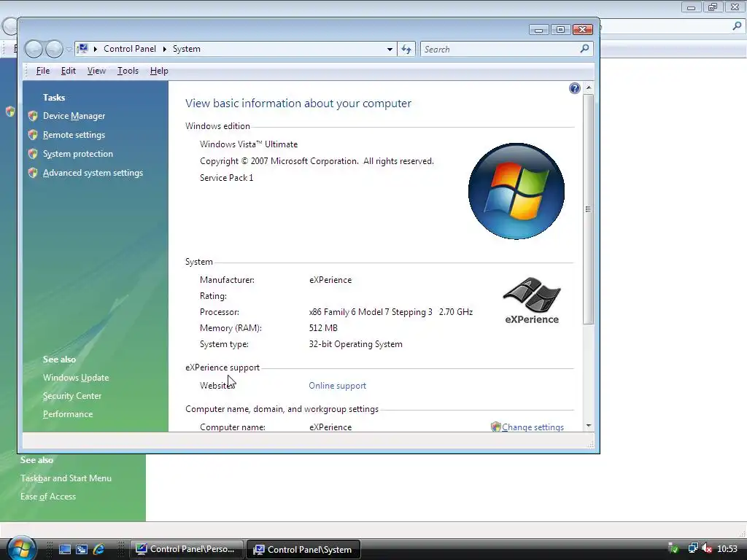
Task: Click the muted volume tray icon
Action: [707, 549]
